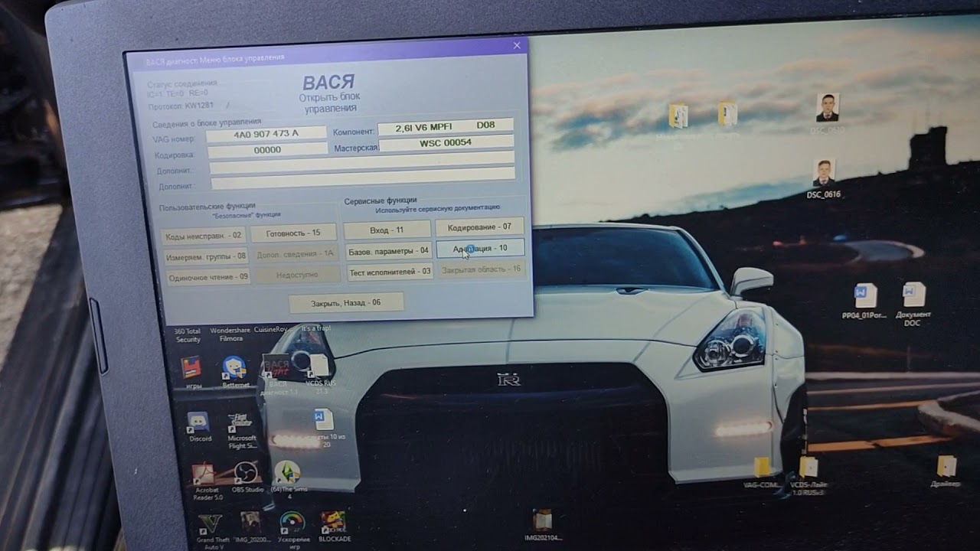
Task: Open the Документ DOC file
Action: tap(913, 304)
